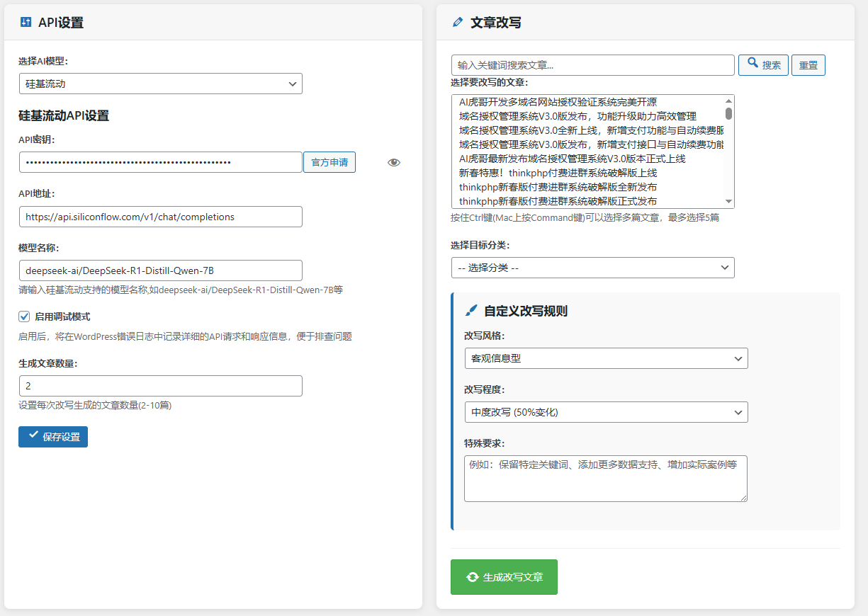
Task: Open the 改写风格 dropdown showing 客观信息型
Action: coord(606,358)
